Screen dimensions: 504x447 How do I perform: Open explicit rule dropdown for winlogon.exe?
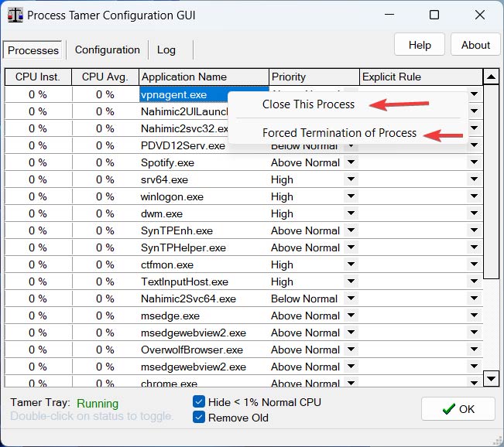pyautogui.click(x=474, y=196)
